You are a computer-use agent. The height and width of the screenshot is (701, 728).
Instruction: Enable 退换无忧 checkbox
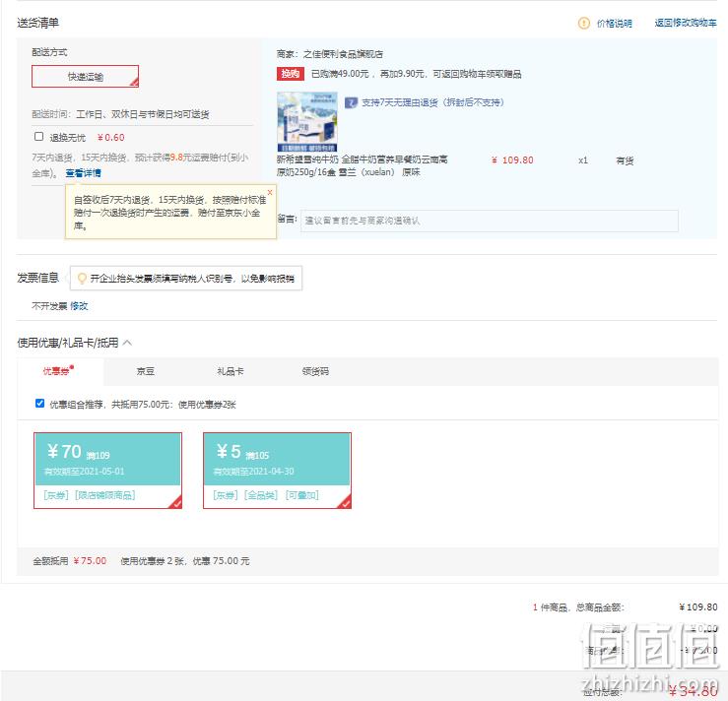tap(39, 137)
